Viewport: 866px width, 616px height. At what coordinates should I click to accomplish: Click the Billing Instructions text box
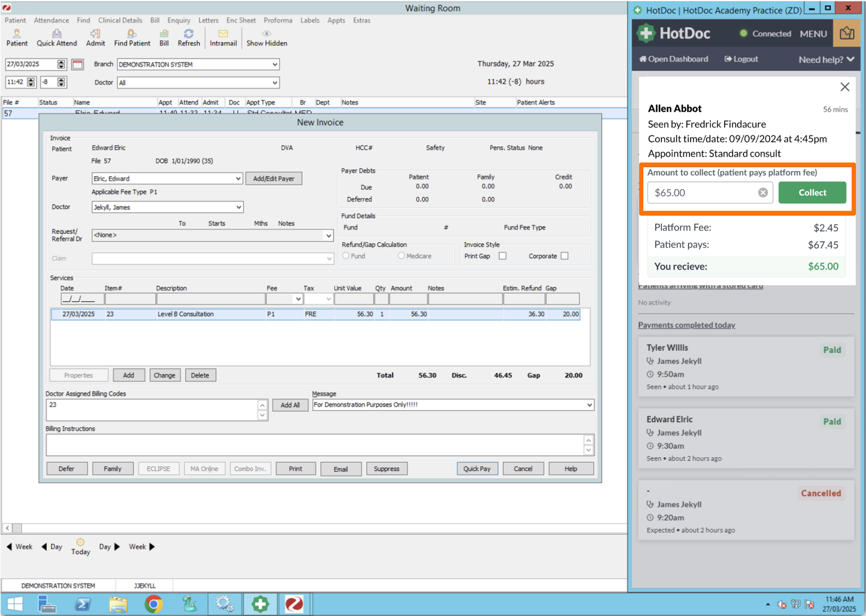pyautogui.click(x=315, y=445)
